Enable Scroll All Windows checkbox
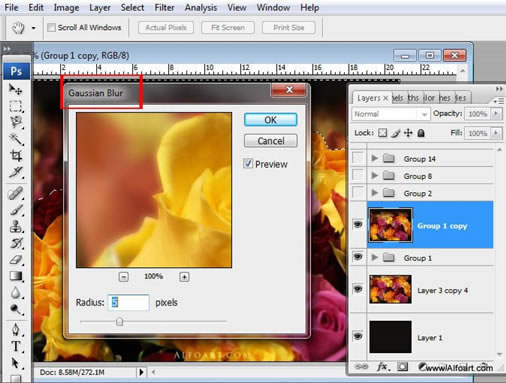 (51, 27)
